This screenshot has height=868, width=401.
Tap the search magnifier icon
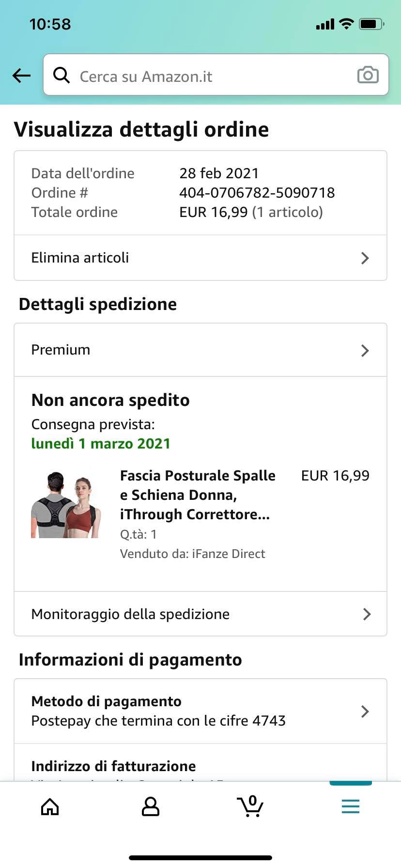pos(62,75)
